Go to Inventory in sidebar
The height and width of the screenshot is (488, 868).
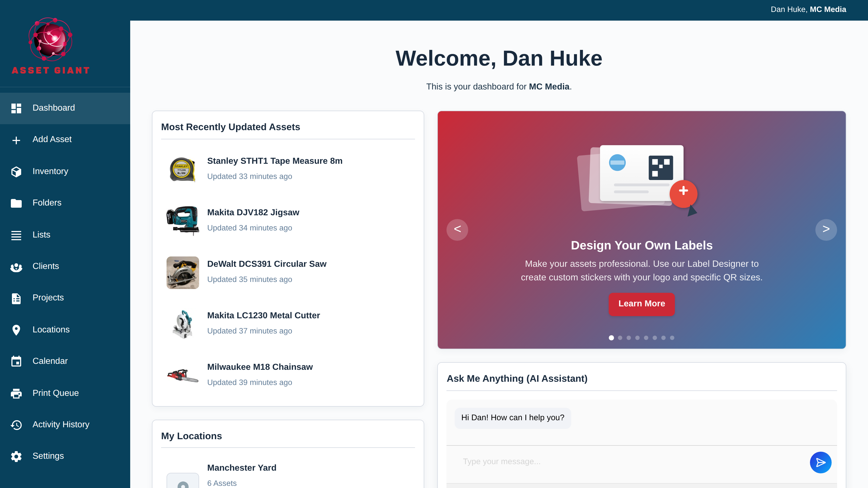coord(65,171)
